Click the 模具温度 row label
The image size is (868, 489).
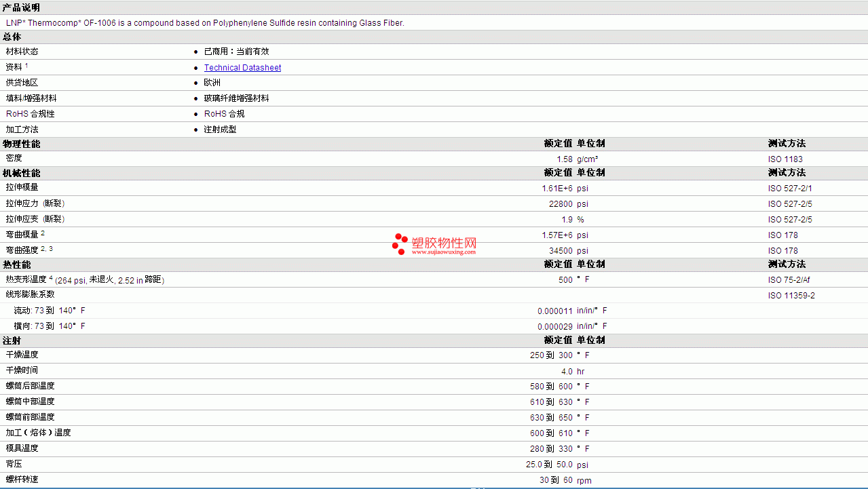point(22,448)
